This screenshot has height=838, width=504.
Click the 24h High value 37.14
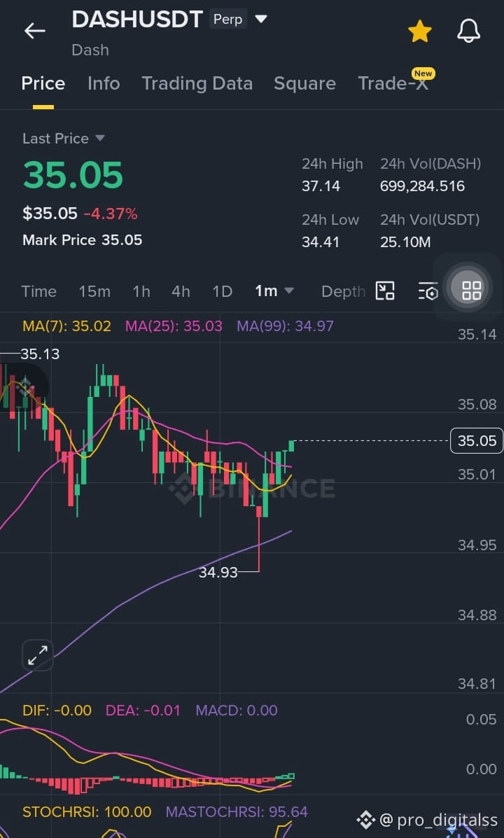click(321, 186)
